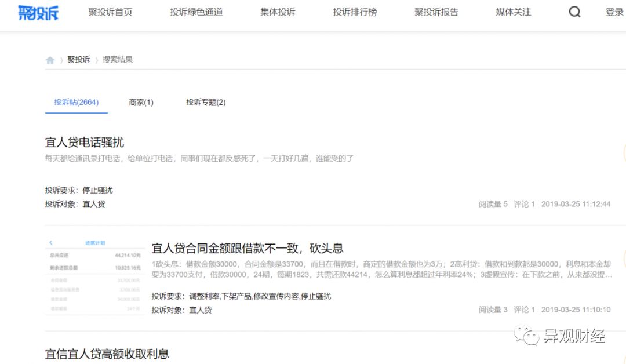Screen dimensions: 626x364
Task: Click the repayment plan screenshot thumbnail
Action: [x=95, y=276]
